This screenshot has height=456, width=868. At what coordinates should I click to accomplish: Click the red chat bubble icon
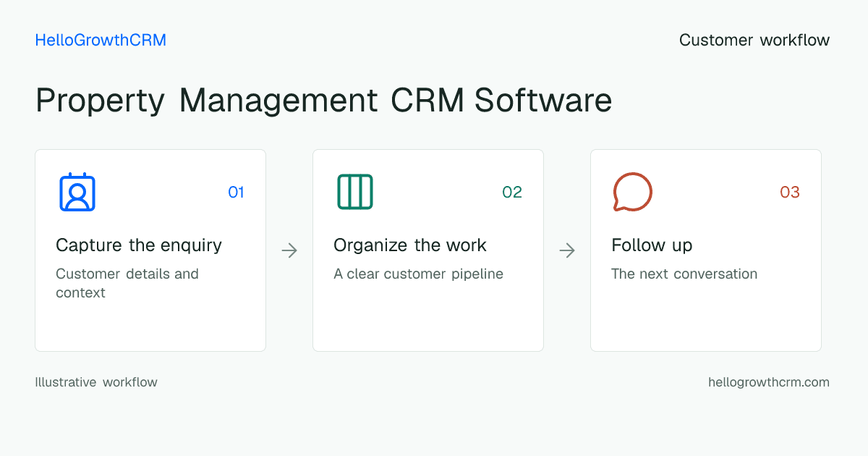tap(633, 192)
